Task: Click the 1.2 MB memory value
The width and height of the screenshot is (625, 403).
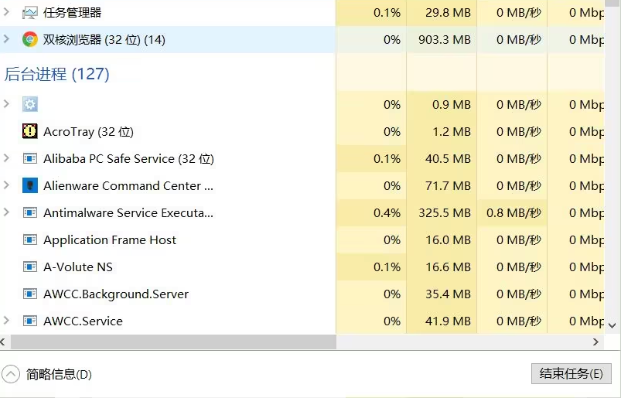Action: pos(452,132)
